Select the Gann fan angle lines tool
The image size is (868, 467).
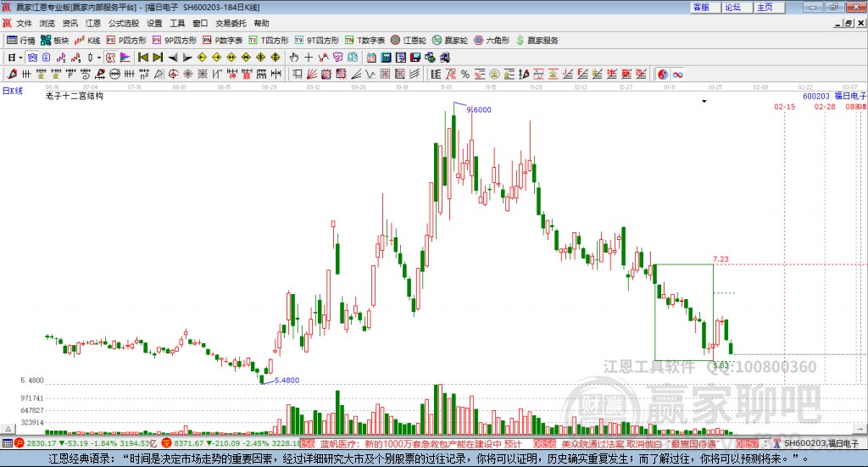pos(312,74)
